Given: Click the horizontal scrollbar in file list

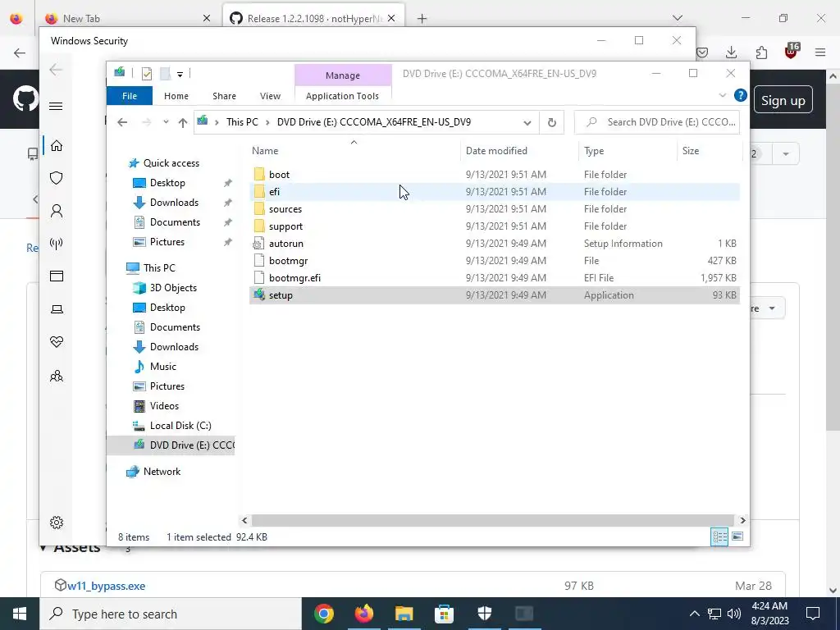Looking at the screenshot, I should pyautogui.click(x=492, y=520).
